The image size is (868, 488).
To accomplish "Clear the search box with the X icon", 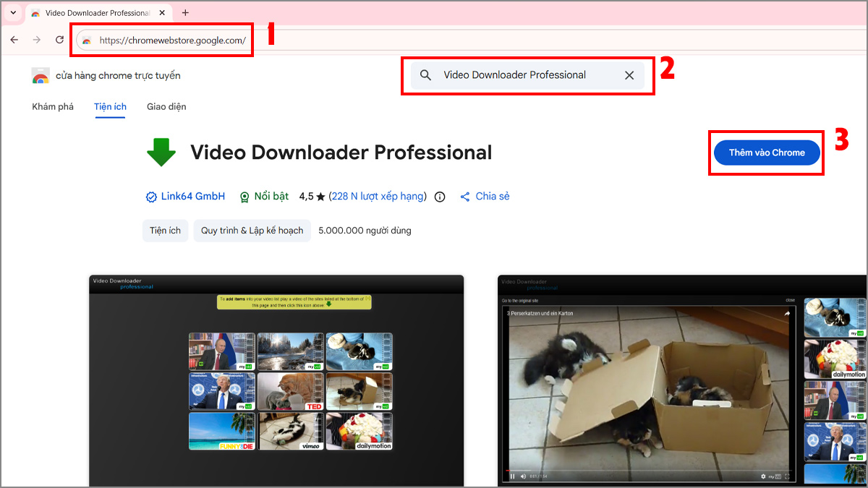I will point(629,74).
